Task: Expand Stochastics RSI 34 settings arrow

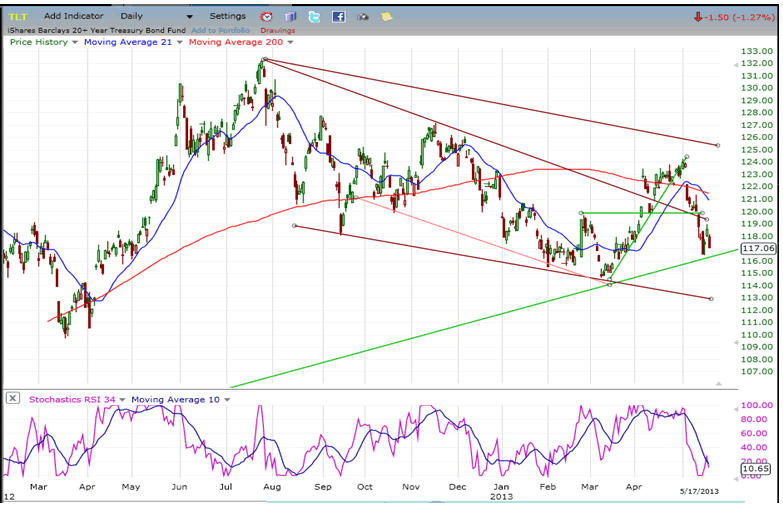Action: click(122, 399)
